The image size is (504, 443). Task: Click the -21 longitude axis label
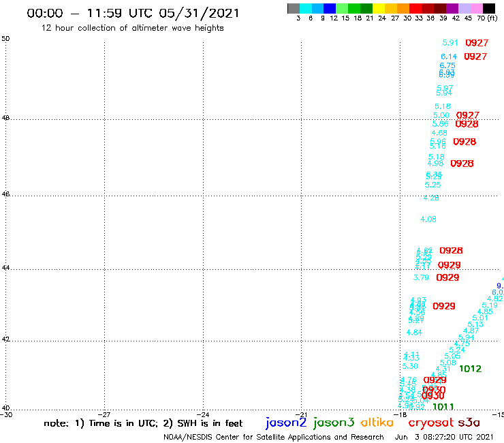pyautogui.click(x=301, y=414)
